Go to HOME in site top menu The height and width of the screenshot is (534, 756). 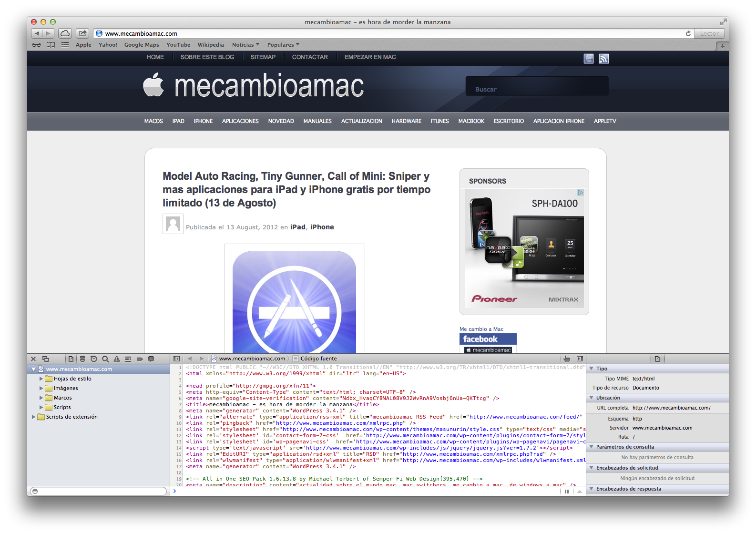(155, 57)
